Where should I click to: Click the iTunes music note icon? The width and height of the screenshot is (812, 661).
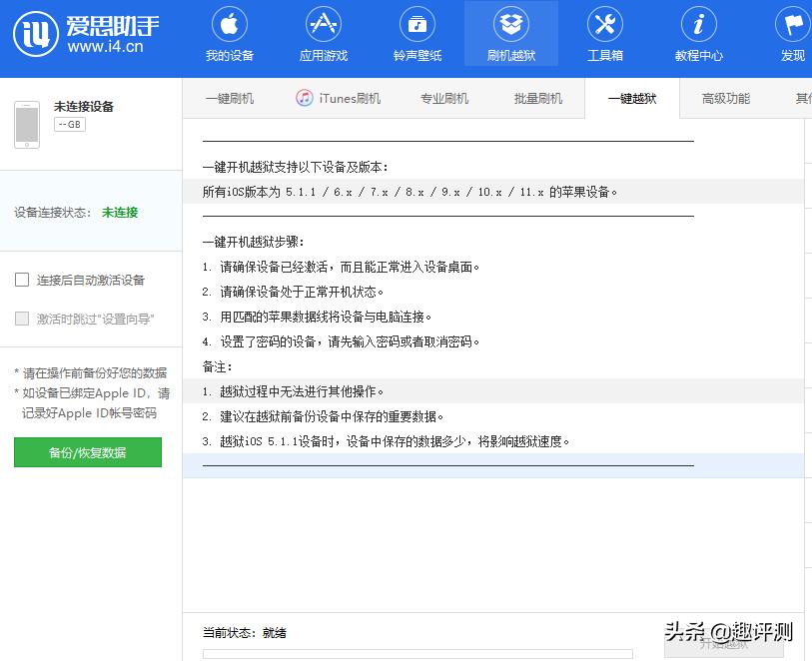304,98
